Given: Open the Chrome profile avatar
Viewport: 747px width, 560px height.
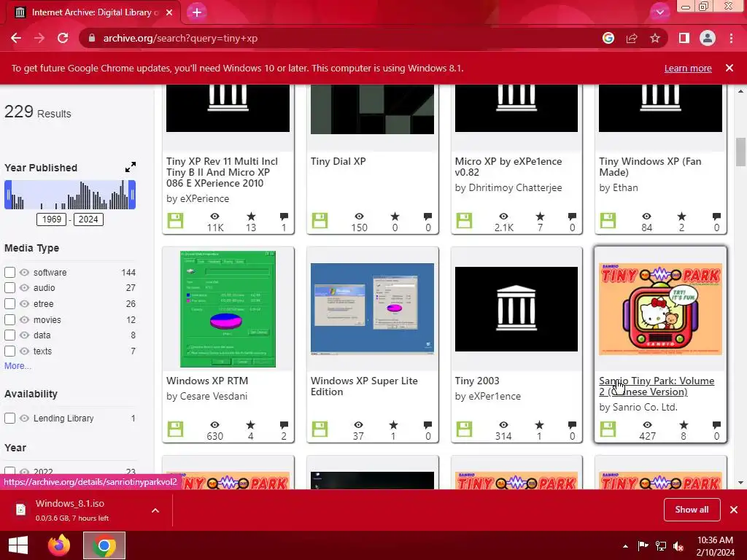Looking at the screenshot, I should (708, 38).
